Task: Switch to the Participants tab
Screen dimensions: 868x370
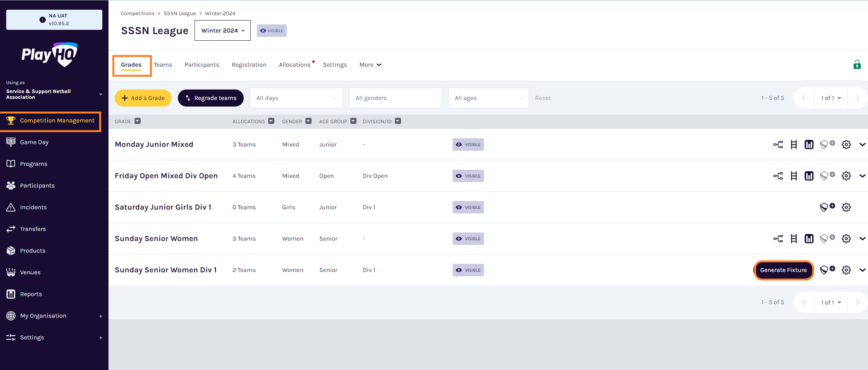Action: pos(202,65)
